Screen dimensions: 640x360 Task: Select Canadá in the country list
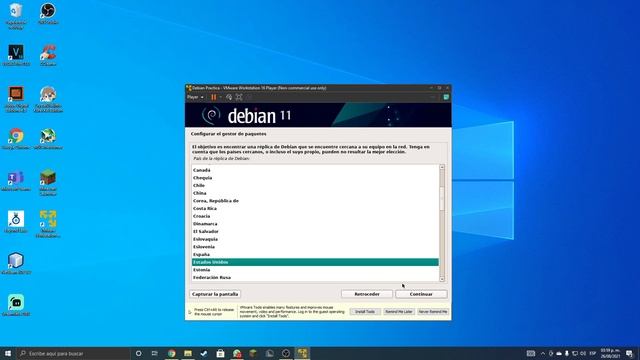tap(316, 170)
